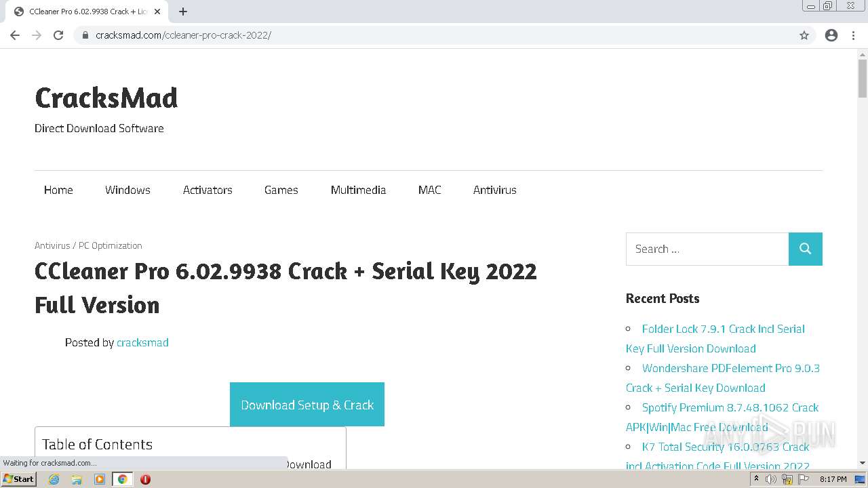868x488 pixels.
Task: Click the PC Optimization category link
Action: (x=111, y=245)
